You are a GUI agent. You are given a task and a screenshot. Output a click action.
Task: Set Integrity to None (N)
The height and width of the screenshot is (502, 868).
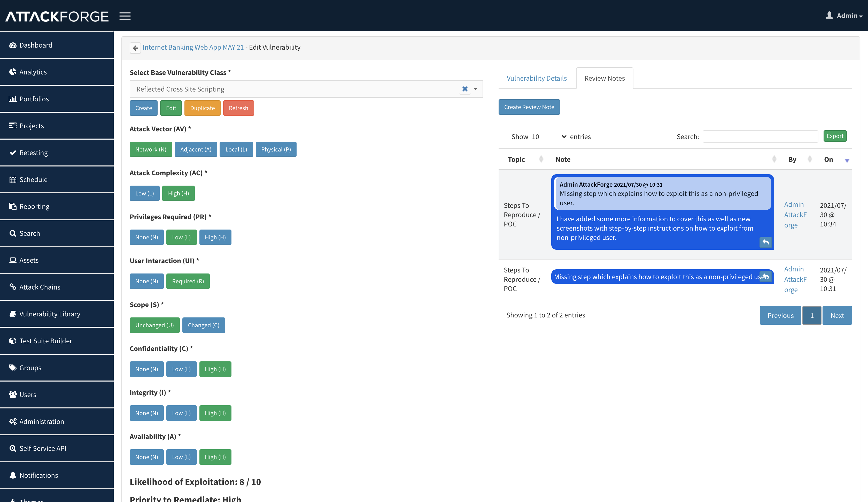(x=146, y=413)
